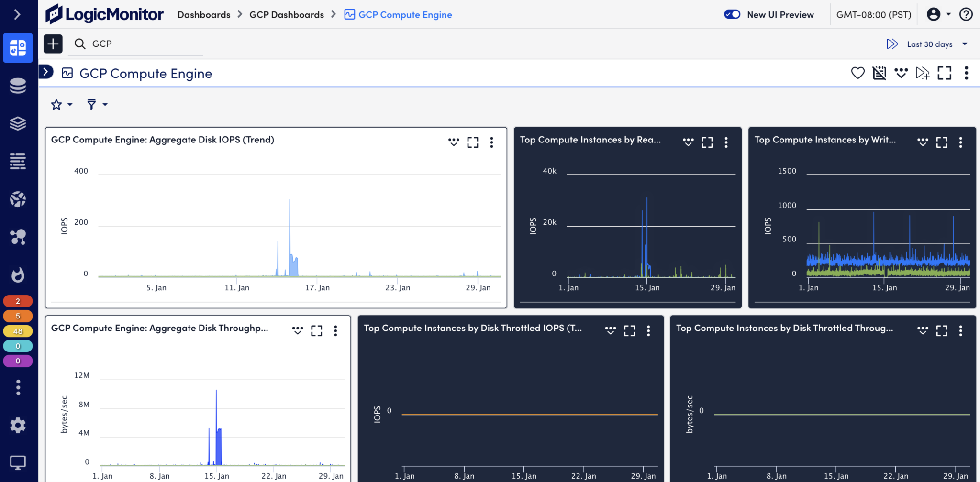
Task: Open the Last 30 days time range dropdown
Action: pyautogui.click(x=929, y=44)
